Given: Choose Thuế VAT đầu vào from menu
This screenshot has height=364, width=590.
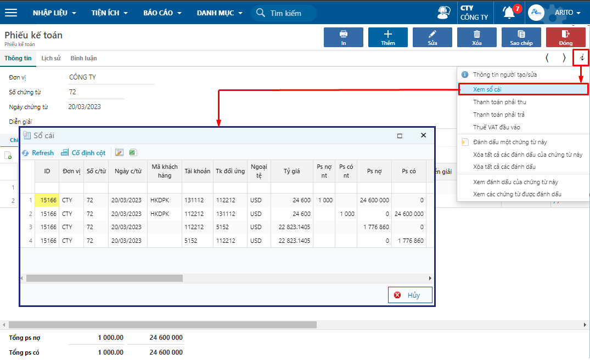Looking at the screenshot, I should (x=496, y=127).
